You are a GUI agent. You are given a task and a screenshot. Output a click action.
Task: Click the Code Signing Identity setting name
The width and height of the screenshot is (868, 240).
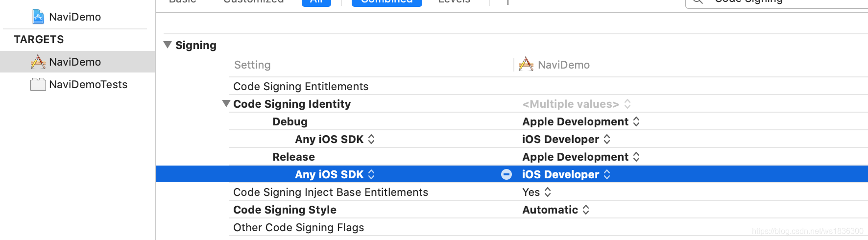[x=292, y=104]
